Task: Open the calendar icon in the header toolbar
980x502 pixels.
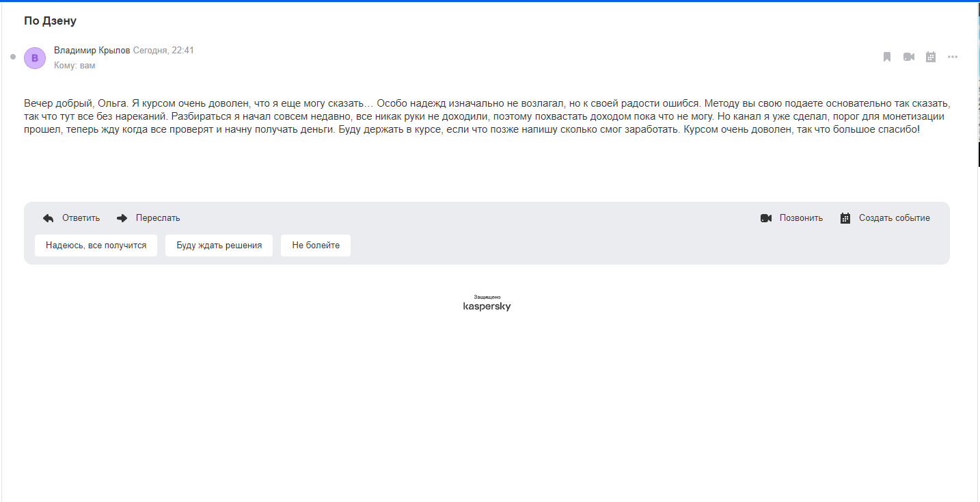Action: (930, 57)
